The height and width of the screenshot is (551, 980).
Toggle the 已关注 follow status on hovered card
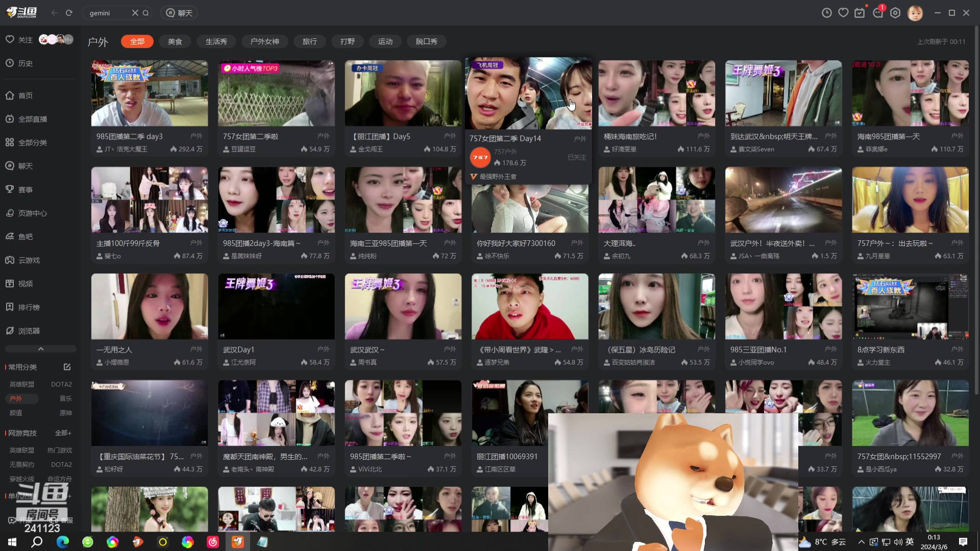coord(576,157)
